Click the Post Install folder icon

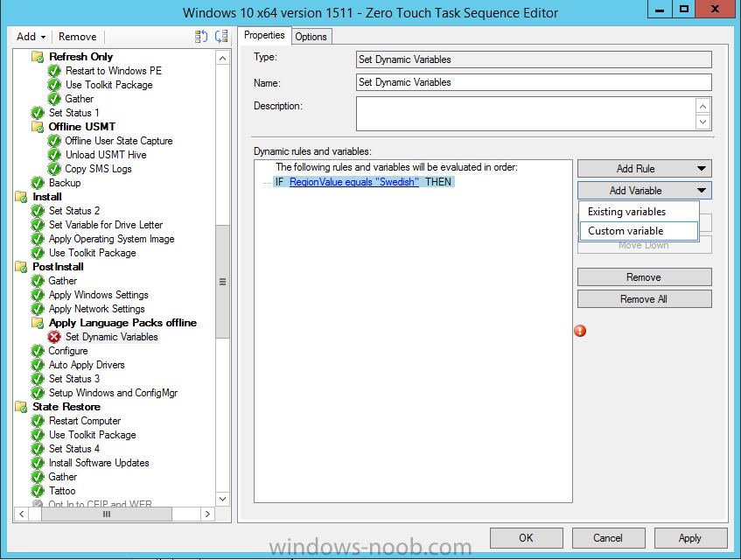click(x=22, y=267)
